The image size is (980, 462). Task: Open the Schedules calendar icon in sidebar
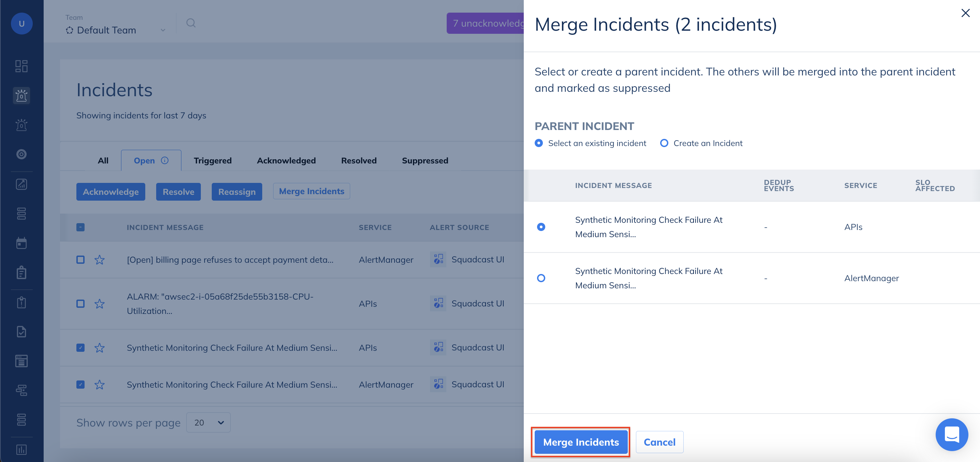pos(21,243)
